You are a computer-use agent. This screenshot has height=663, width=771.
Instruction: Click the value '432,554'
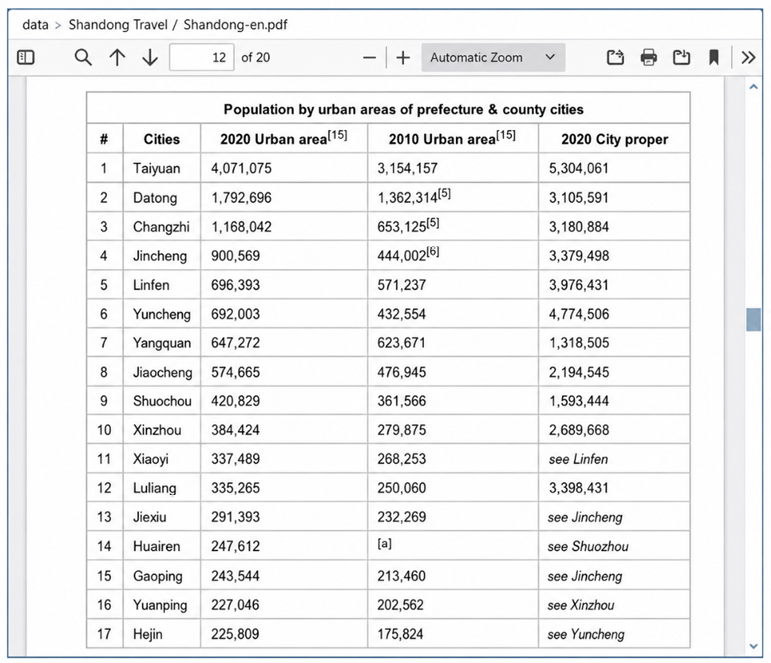401,314
